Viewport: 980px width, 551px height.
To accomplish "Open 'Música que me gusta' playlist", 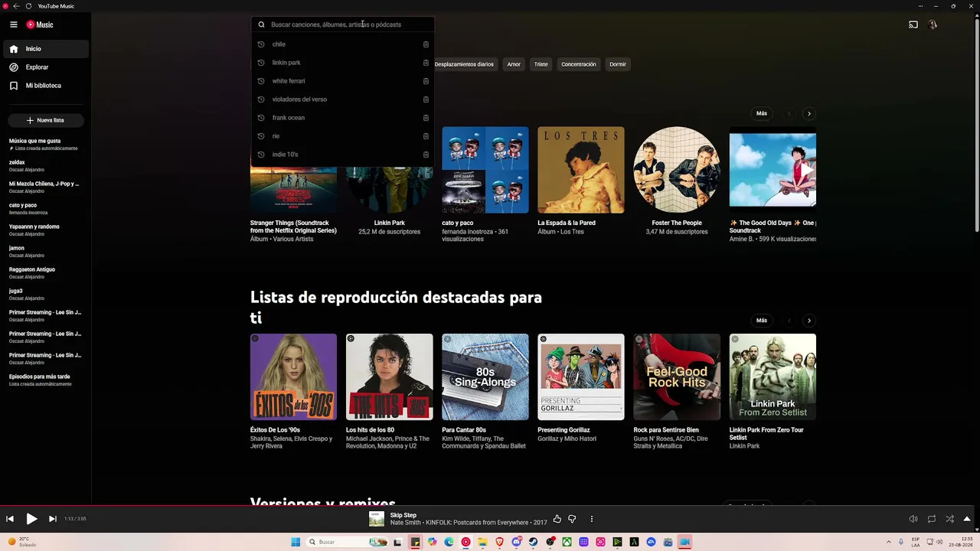I will click(46, 144).
